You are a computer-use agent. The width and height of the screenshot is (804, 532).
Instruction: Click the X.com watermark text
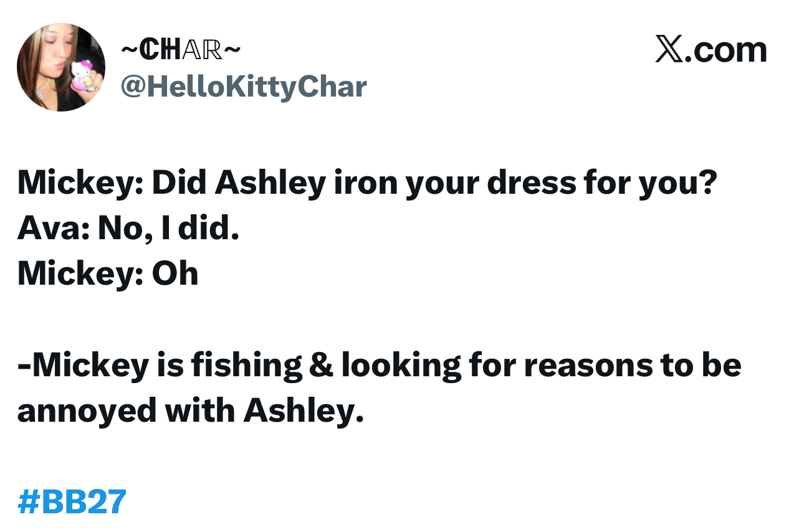(711, 50)
